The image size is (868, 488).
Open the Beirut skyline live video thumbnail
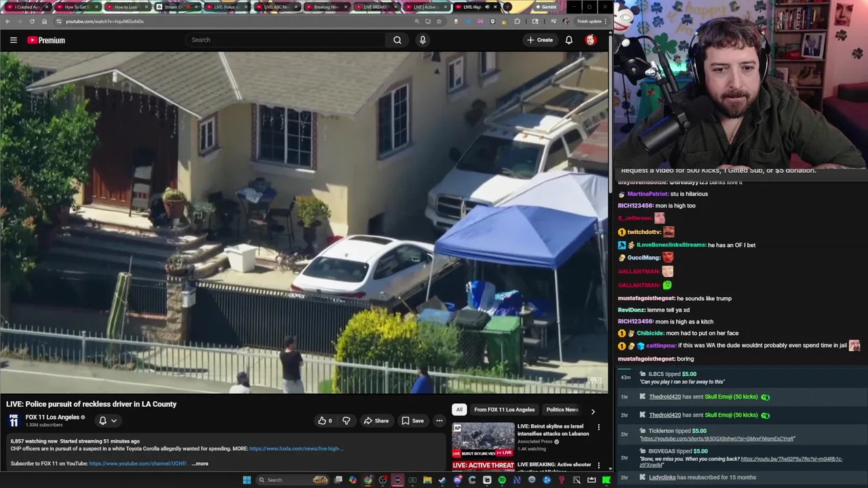[x=484, y=439]
